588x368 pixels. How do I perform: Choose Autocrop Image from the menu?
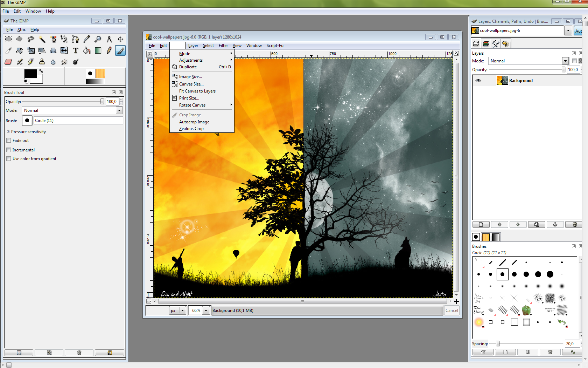click(x=194, y=122)
